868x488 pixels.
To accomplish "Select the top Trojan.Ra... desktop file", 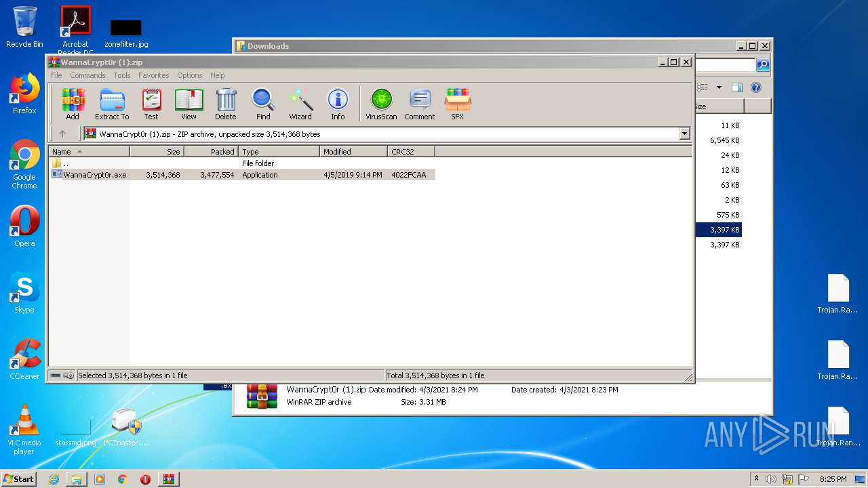I will pos(838,294).
